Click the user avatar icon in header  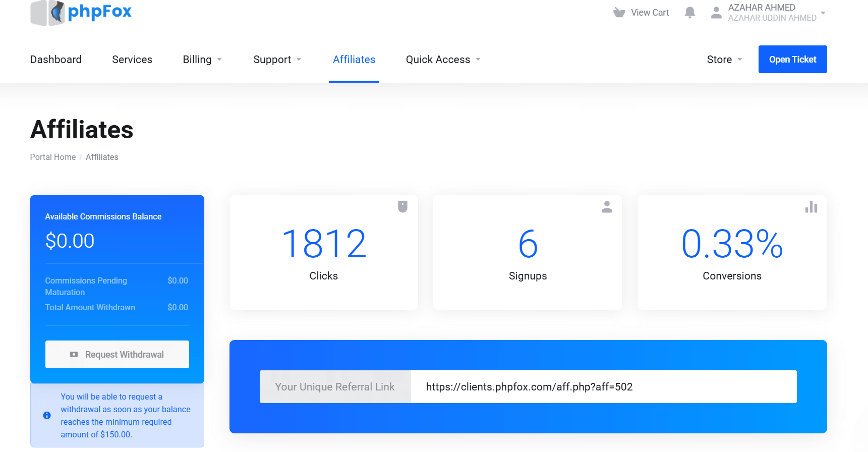(716, 13)
